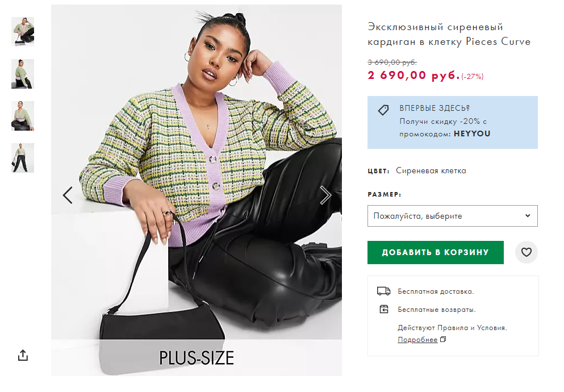Select the fourth thumbnail with full-length view
Screen dimensions: 564x392
[x=23, y=158]
